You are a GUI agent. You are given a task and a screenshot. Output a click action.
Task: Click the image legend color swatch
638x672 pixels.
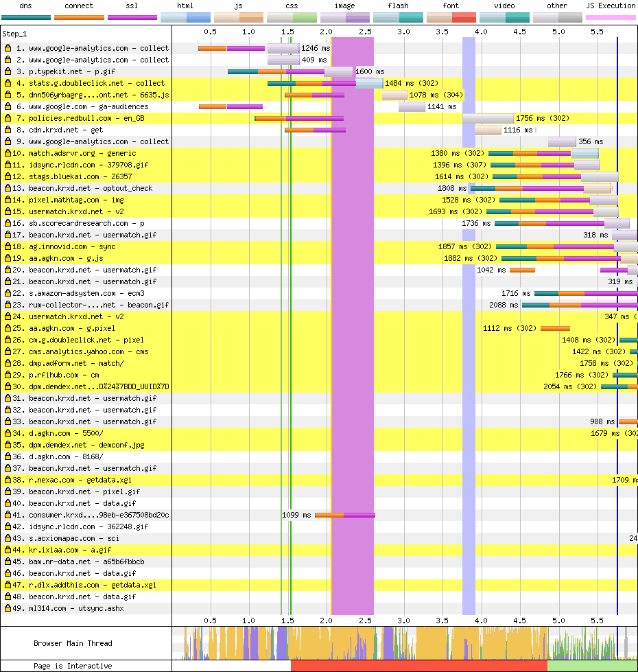coord(344,18)
